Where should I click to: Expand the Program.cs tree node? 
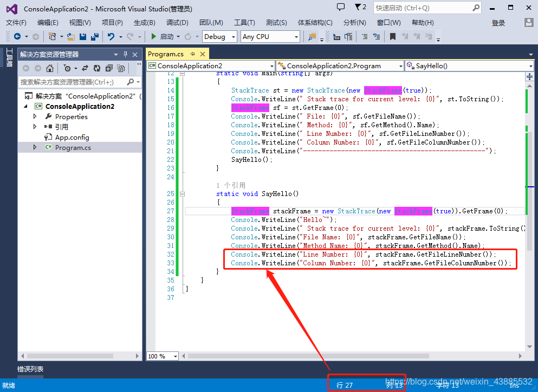[x=35, y=147]
